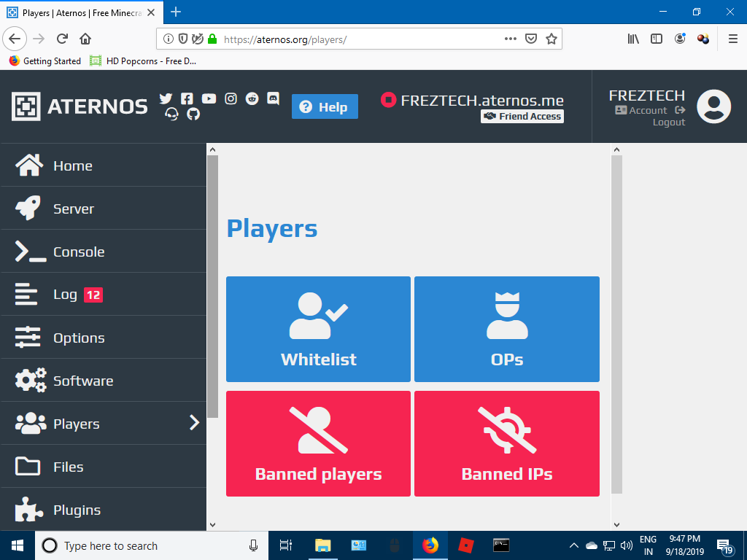The width and height of the screenshot is (747, 560).
Task: Click browser back button
Action: coord(15,39)
